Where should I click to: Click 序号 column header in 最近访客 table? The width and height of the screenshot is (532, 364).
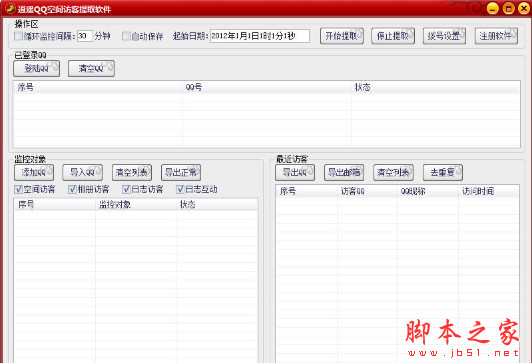tap(307, 191)
